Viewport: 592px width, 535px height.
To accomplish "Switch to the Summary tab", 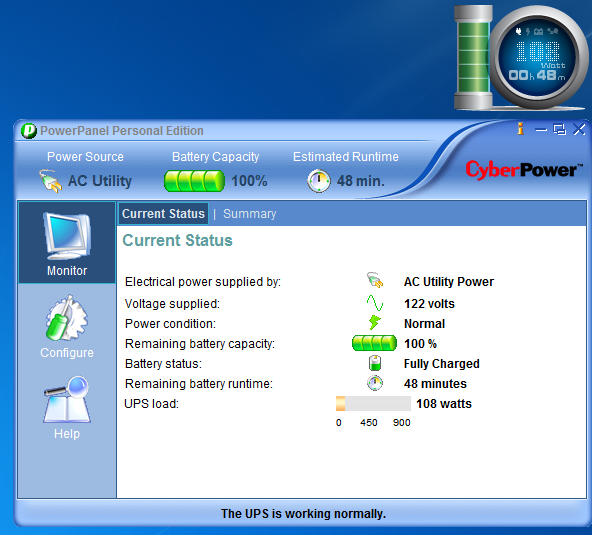I will tap(250, 214).
